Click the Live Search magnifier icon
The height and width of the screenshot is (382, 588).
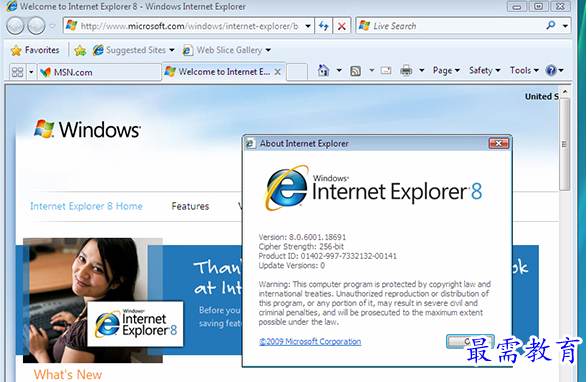(550, 25)
